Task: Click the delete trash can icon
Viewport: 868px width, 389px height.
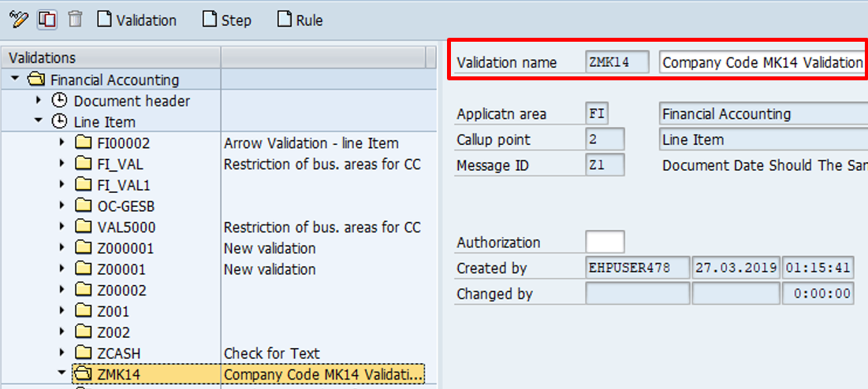Action: [x=75, y=19]
